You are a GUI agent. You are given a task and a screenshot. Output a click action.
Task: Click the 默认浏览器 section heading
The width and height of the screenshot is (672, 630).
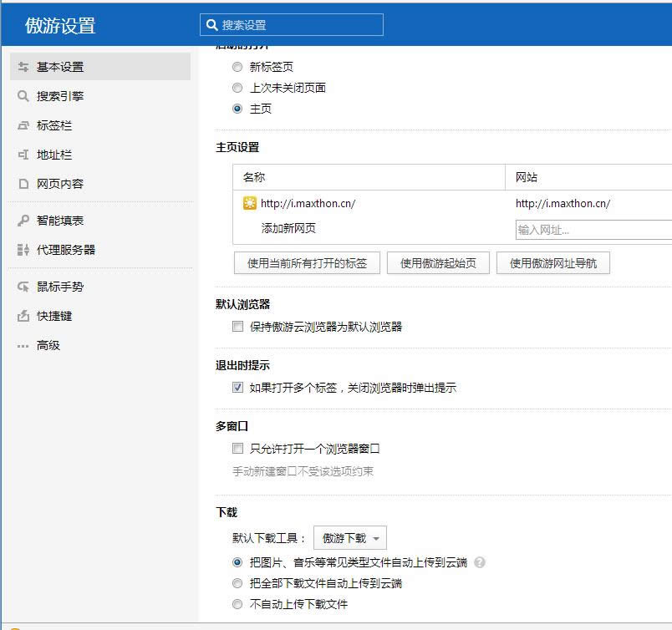(242, 304)
